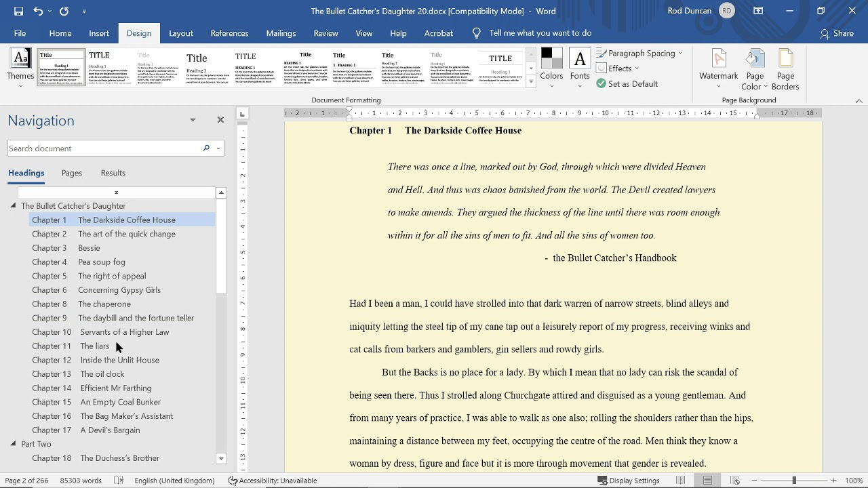This screenshot has height=488, width=868.
Task: Open the Acrobat tab
Action: pos(439,33)
